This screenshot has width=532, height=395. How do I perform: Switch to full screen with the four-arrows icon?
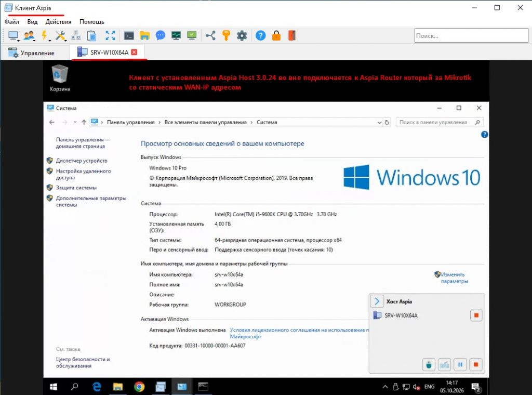(110, 35)
